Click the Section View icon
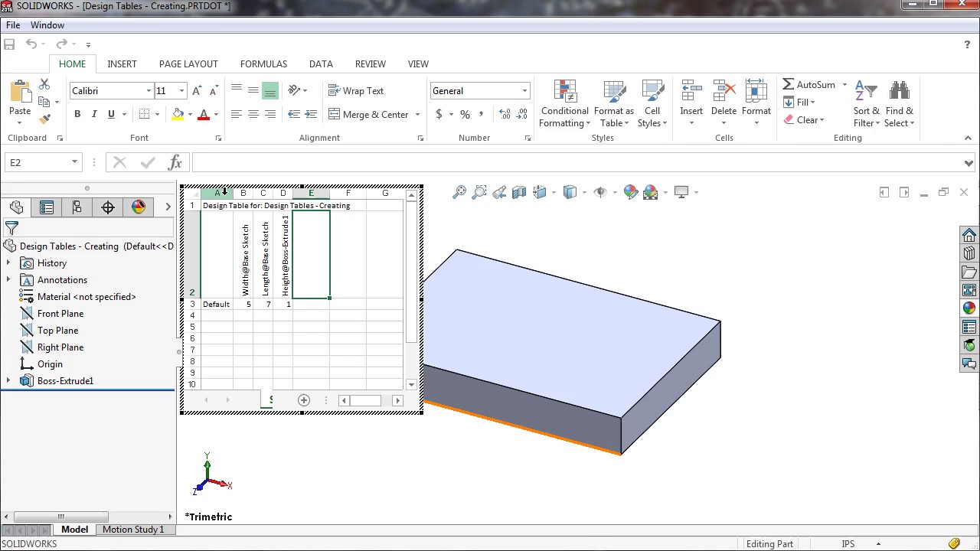Screen dimensions: 980x551 pos(520,192)
